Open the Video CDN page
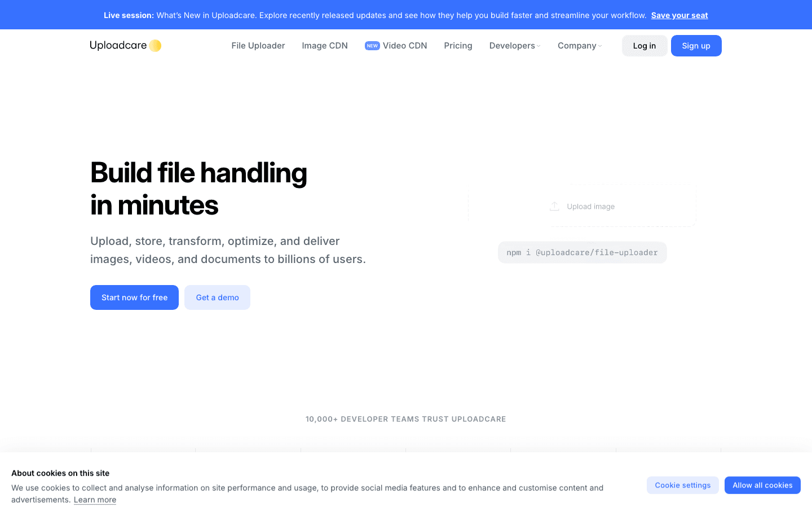 tap(405, 46)
